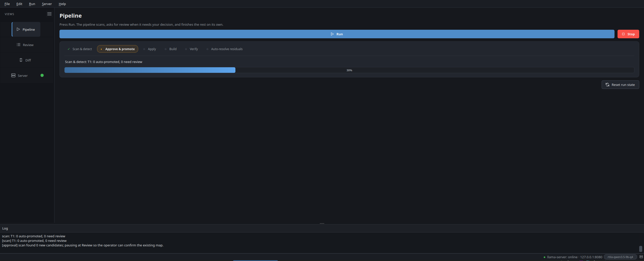Select the Auto-resolve residuals stage

[x=225, y=49]
